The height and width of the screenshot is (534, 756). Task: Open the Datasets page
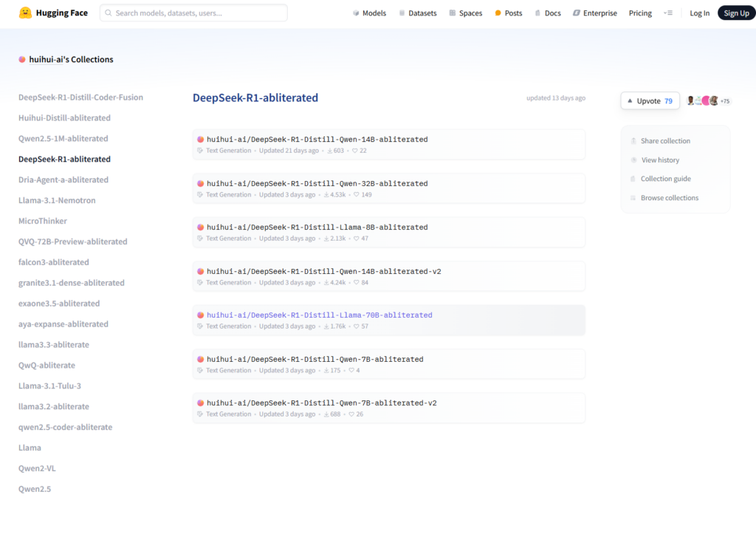418,13
